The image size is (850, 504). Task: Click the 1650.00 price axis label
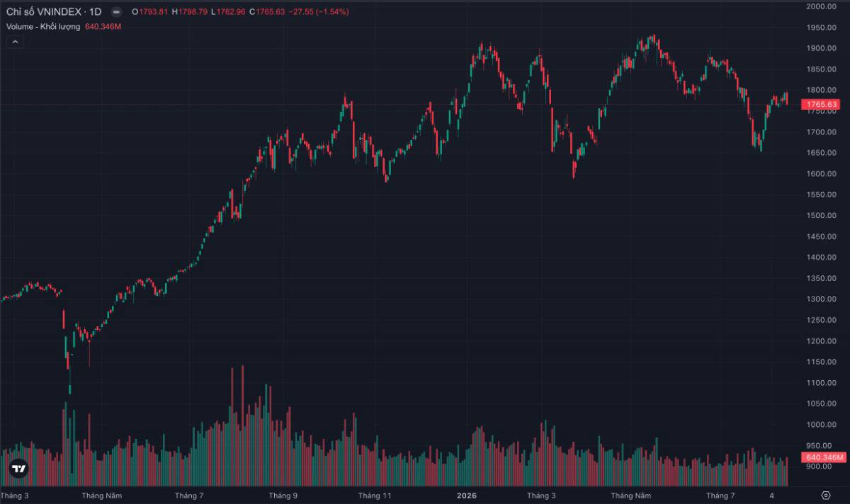coord(822,153)
